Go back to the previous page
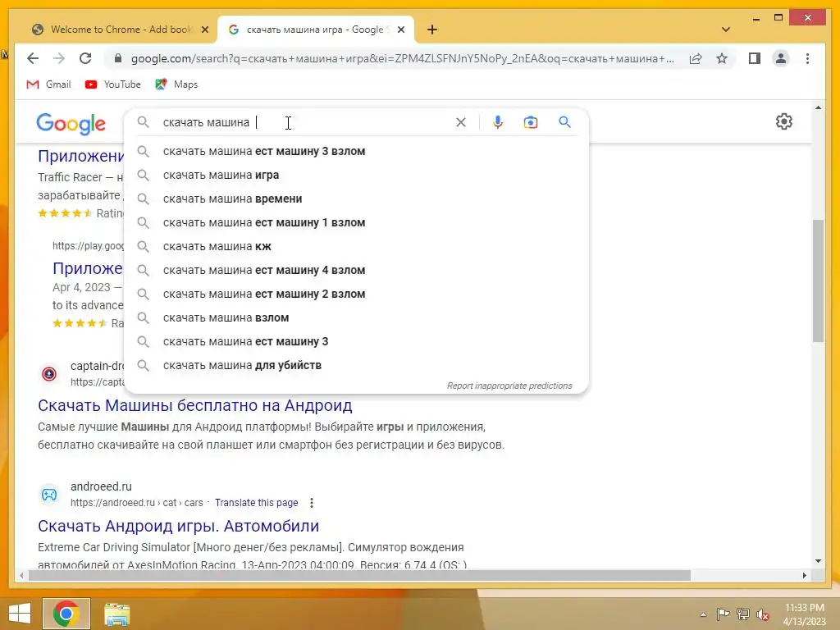 (33, 58)
